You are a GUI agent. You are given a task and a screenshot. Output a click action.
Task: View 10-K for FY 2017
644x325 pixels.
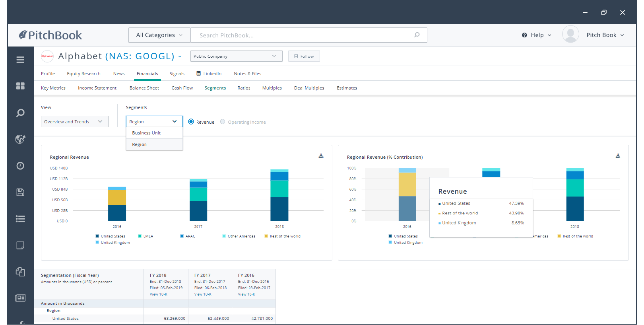(203, 294)
